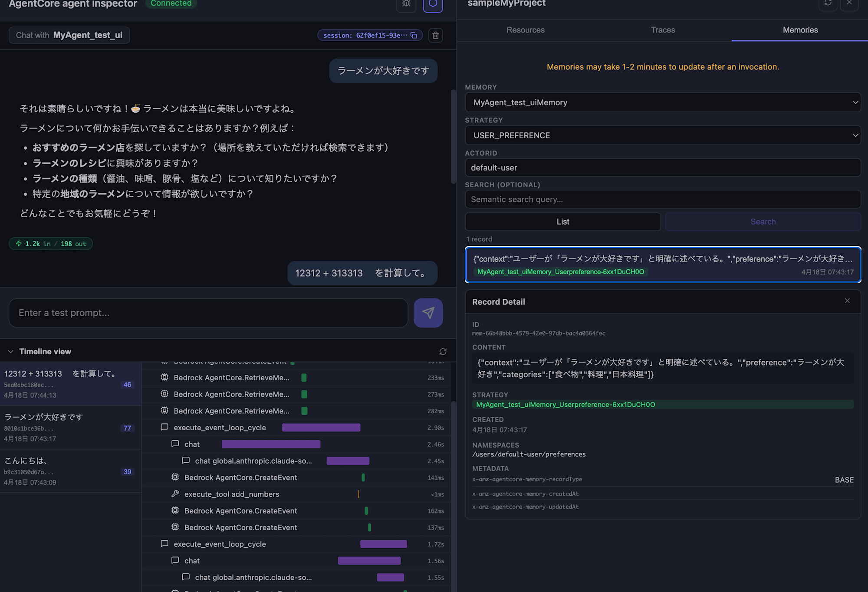Switch to Search mode for memories
Viewport: 868px width, 592px height.
coord(763,222)
